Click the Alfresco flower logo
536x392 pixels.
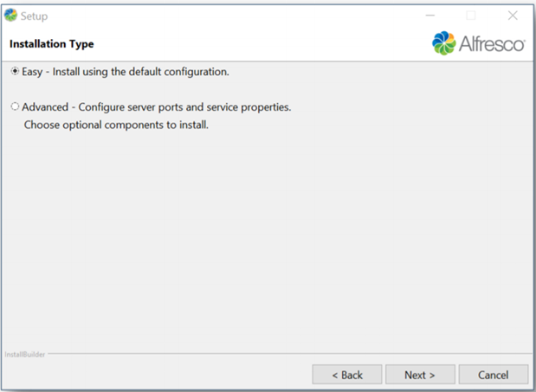click(x=443, y=43)
